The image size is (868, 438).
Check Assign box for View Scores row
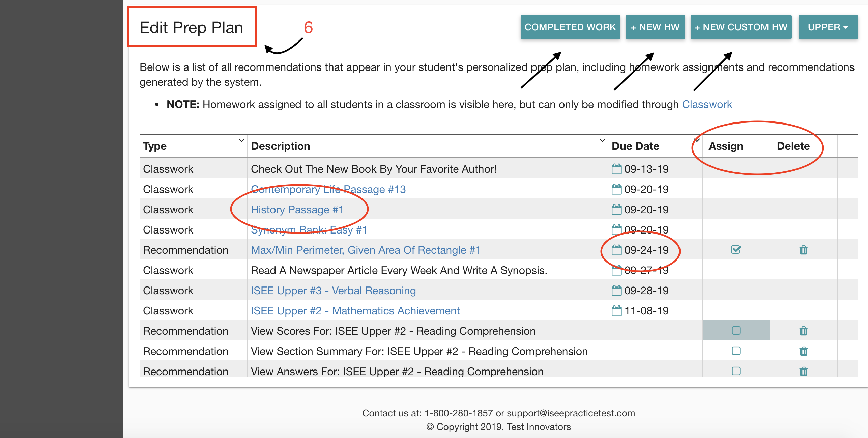[736, 330]
